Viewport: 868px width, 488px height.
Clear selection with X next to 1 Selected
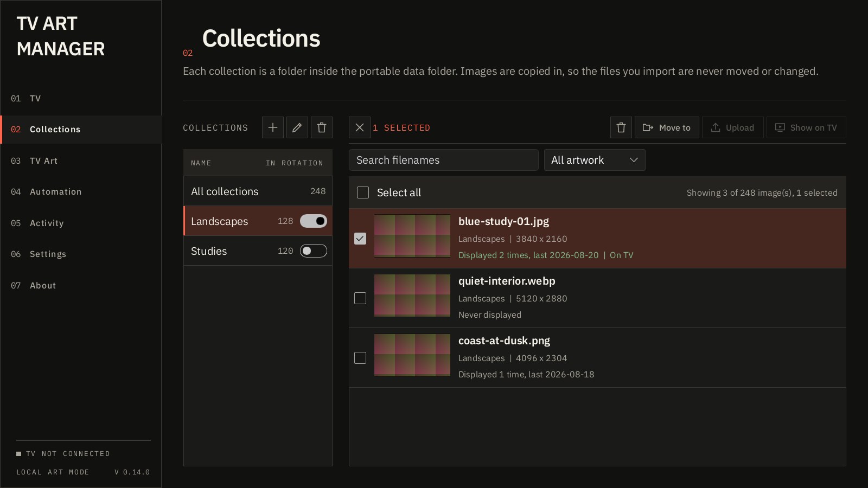pyautogui.click(x=360, y=127)
